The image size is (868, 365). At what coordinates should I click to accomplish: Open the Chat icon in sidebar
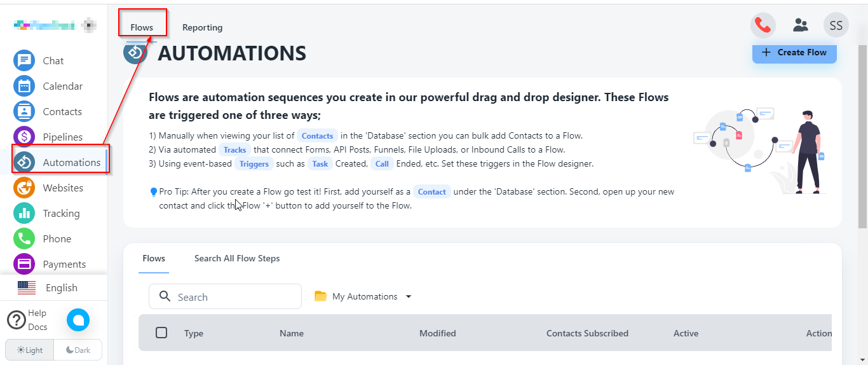point(24,61)
